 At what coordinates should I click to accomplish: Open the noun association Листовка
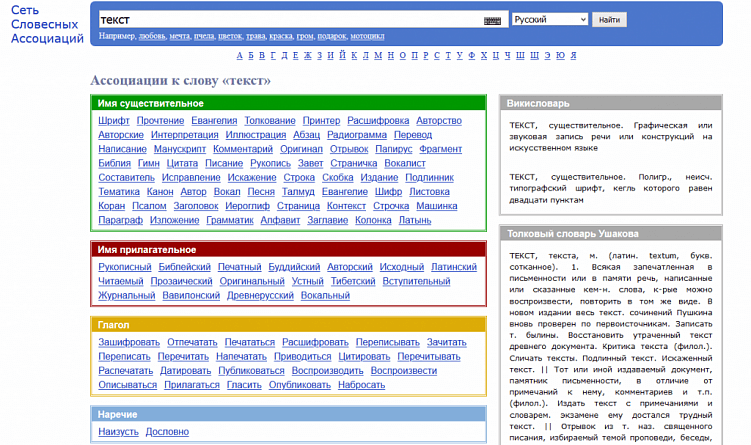tap(429, 192)
